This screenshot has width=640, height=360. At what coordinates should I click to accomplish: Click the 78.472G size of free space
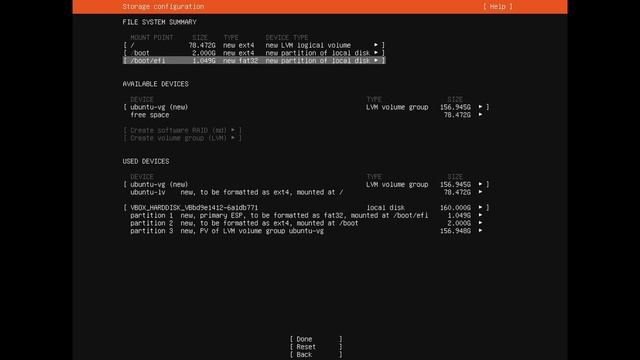coord(457,115)
